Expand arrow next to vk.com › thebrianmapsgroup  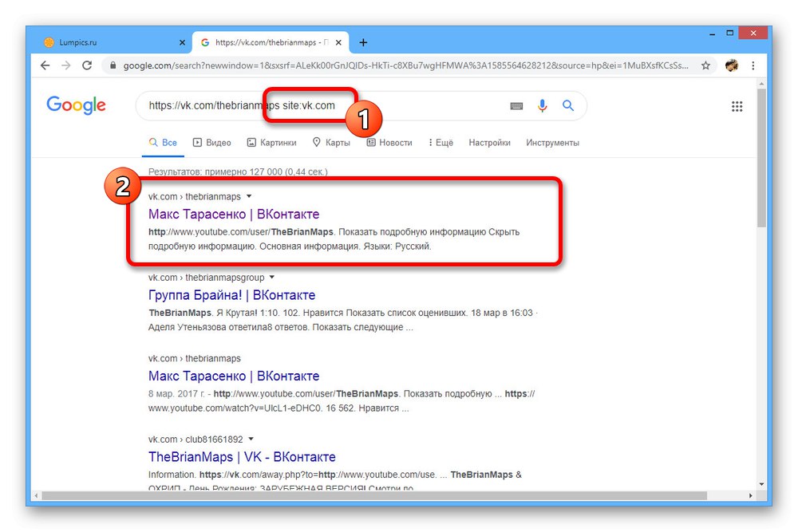[272, 278]
